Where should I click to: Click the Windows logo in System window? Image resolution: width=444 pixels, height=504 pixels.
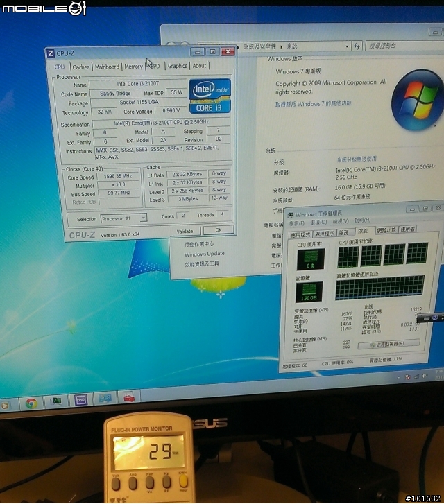click(x=418, y=101)
